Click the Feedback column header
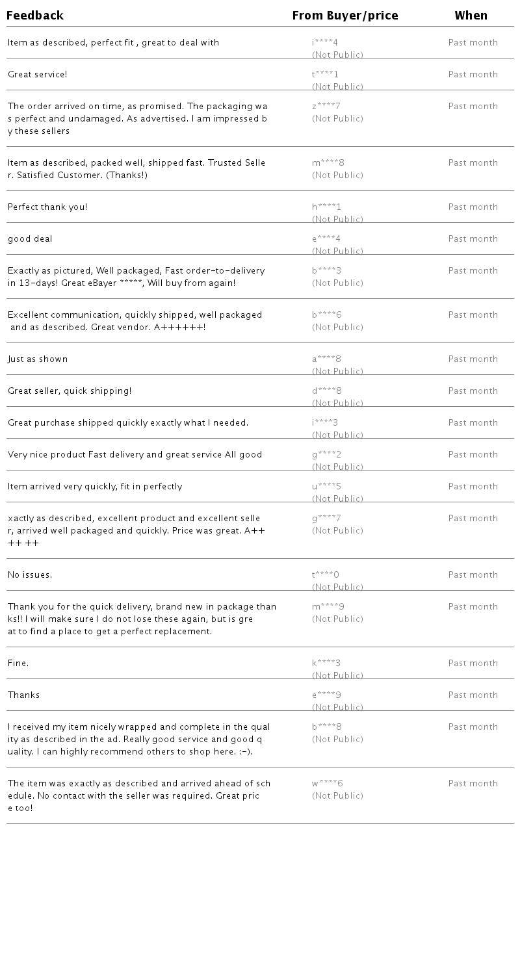520x980 pixels. (x=35, y=16)
